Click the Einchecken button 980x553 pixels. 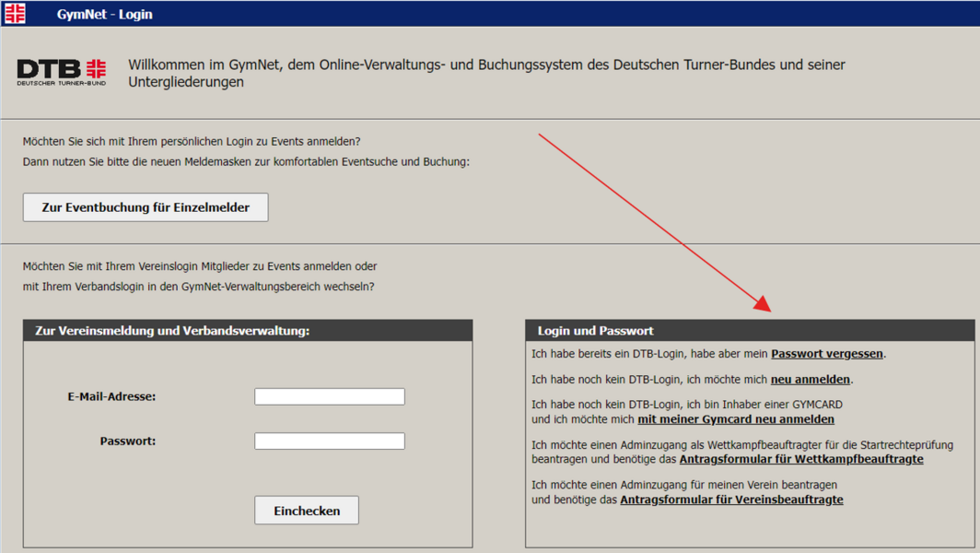click(x=307, y=511)
